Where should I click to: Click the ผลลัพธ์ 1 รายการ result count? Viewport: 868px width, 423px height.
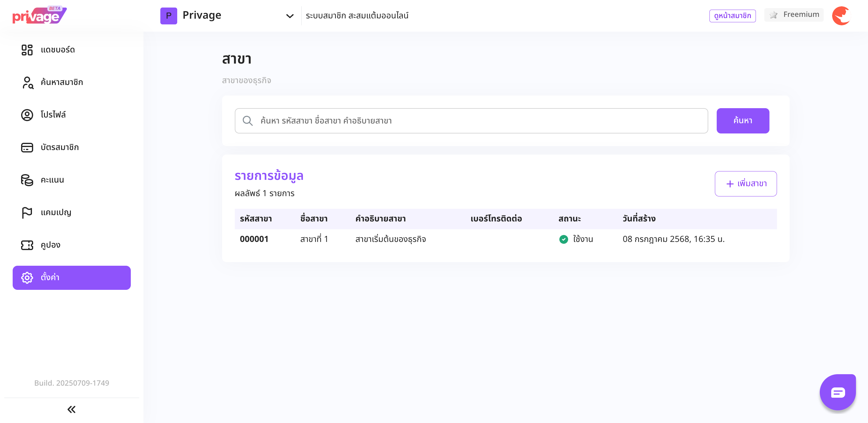click(265, 194)
